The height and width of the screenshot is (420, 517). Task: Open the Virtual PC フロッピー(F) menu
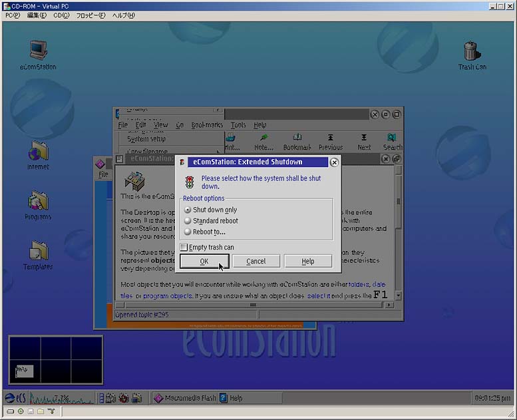click(90, 15)
